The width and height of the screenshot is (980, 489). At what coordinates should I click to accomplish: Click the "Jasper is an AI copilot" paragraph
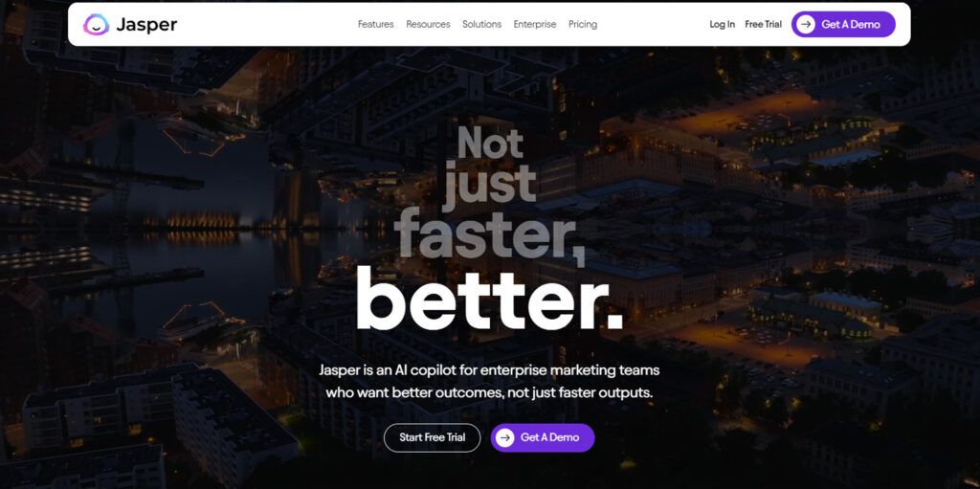[x=489, y=382]
